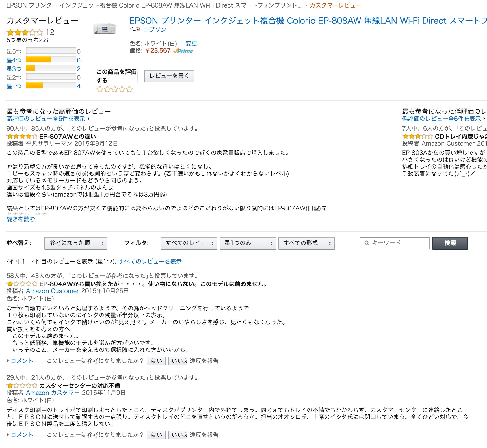Click the count 2 next to 星3つ
This screenshot has width=487, height=448.
[x=79, y=69]
